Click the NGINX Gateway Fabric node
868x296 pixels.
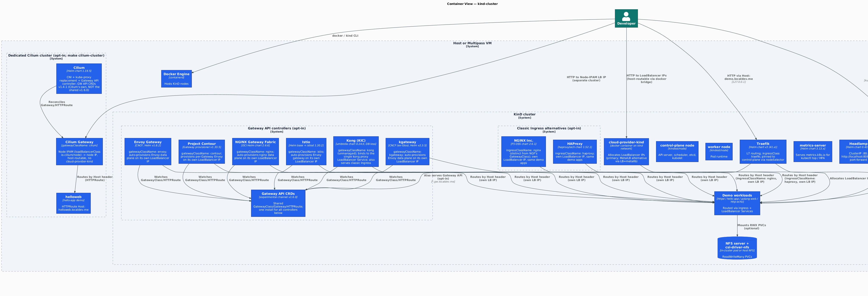tap(255, 152)
